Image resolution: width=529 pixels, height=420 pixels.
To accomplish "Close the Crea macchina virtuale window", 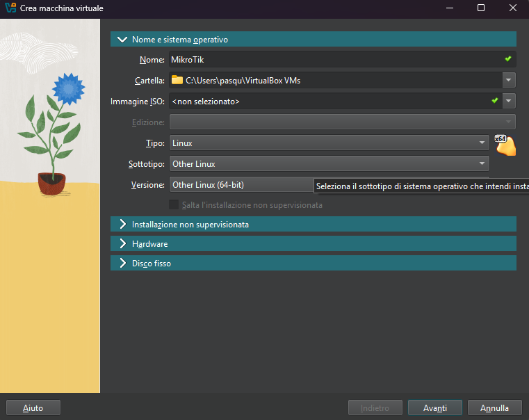I will pos(513,8).
